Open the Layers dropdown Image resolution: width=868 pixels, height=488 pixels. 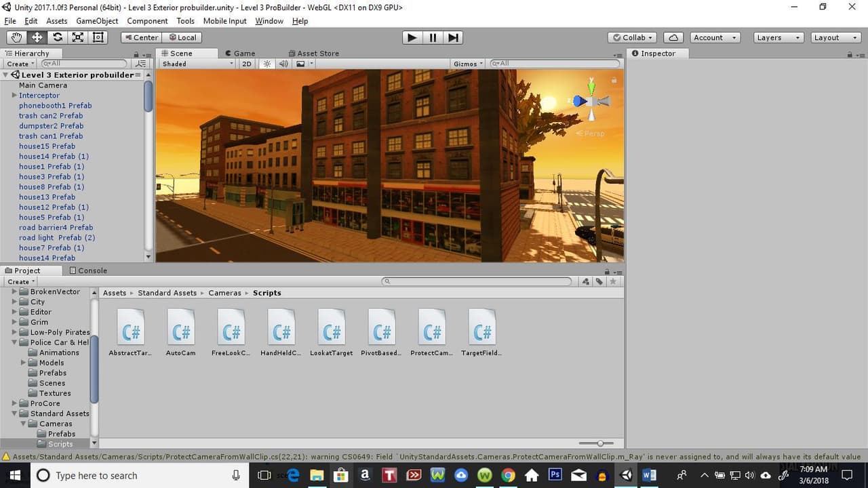tap(778, 38)
